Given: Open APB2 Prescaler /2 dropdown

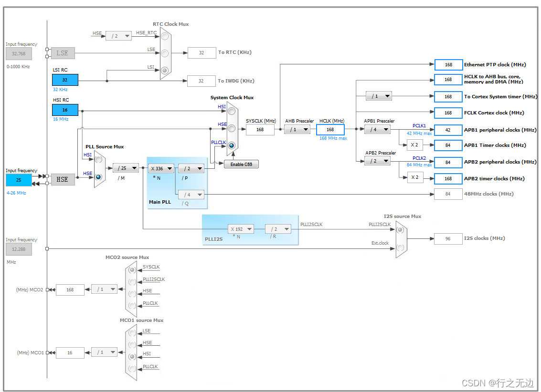Looking at the screenshot, I should click(378, 161).
